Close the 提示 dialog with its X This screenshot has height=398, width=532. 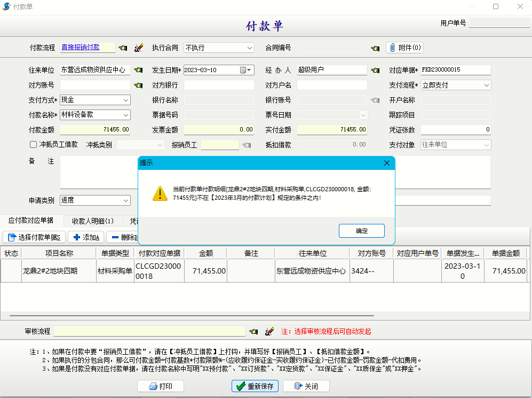click(x=387, y=163)
